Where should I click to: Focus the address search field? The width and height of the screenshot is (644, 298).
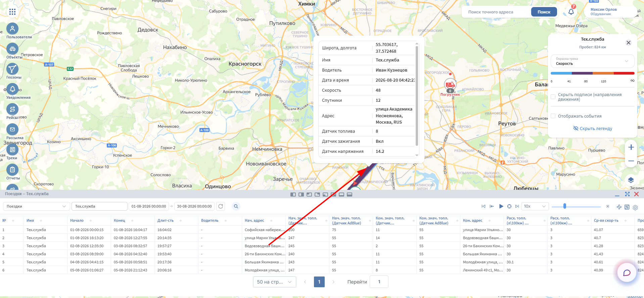point(496,12)
